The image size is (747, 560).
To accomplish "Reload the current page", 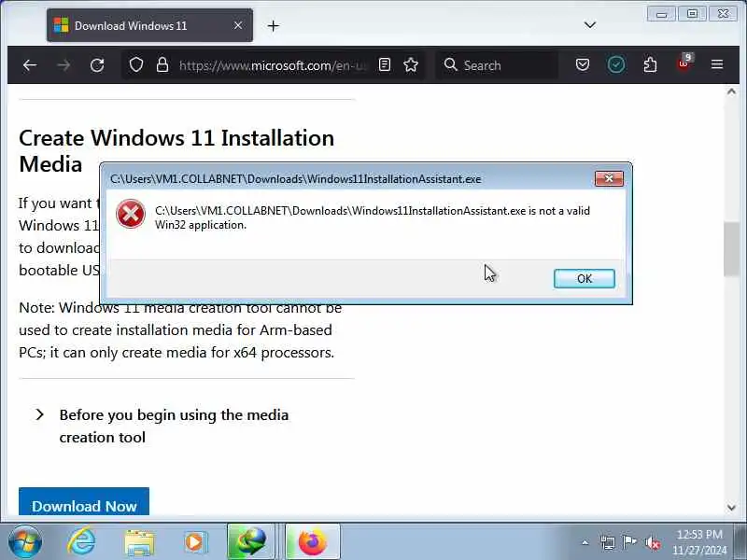I will pos(97,64).
